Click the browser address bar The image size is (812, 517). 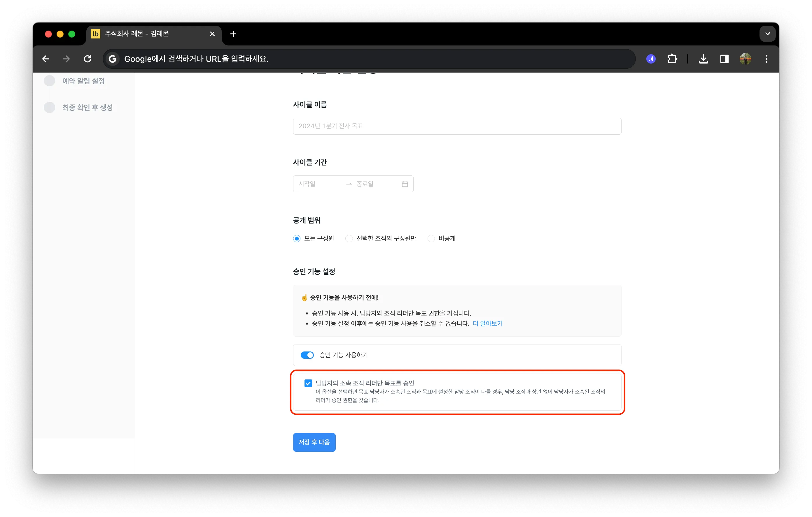[369, 59]
